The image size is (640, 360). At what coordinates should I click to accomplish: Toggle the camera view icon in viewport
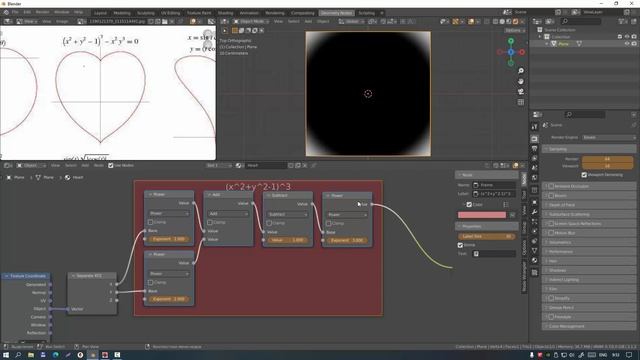click(521, 91)
